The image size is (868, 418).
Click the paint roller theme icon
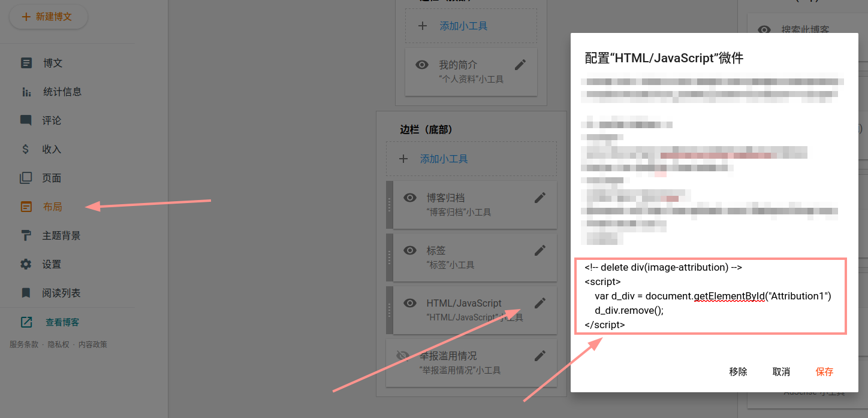[x=26, y=235]
